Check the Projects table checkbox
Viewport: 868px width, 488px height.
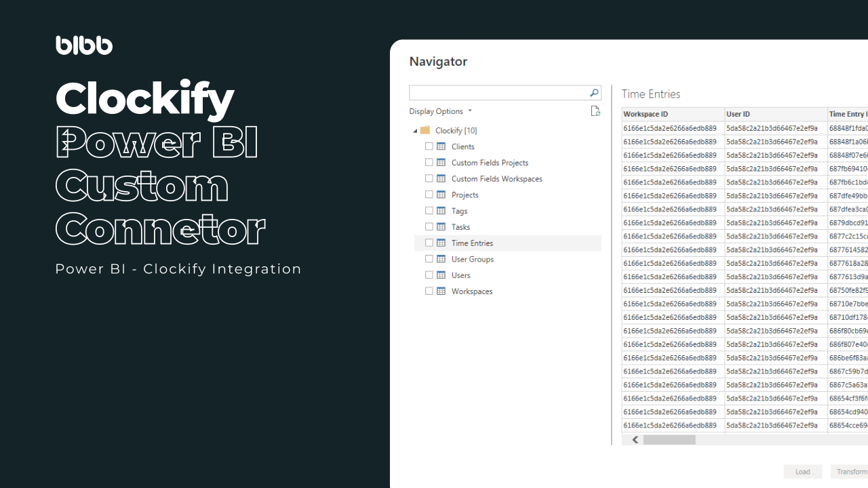(x=429, y=195)
